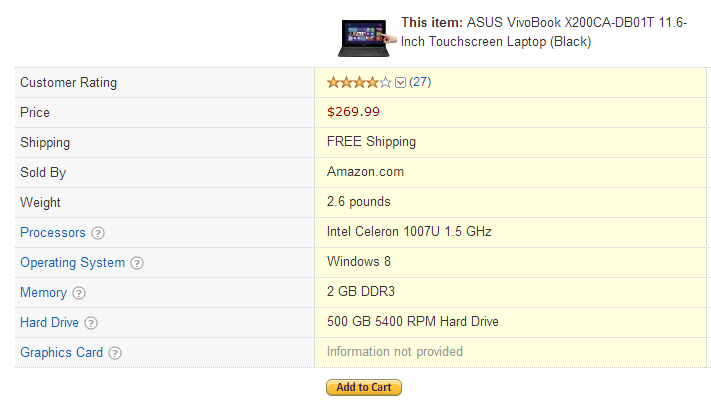Click the ASUS VivoBook X200CA-DB01T product title
711x406 pixels.
click(544, 32)
